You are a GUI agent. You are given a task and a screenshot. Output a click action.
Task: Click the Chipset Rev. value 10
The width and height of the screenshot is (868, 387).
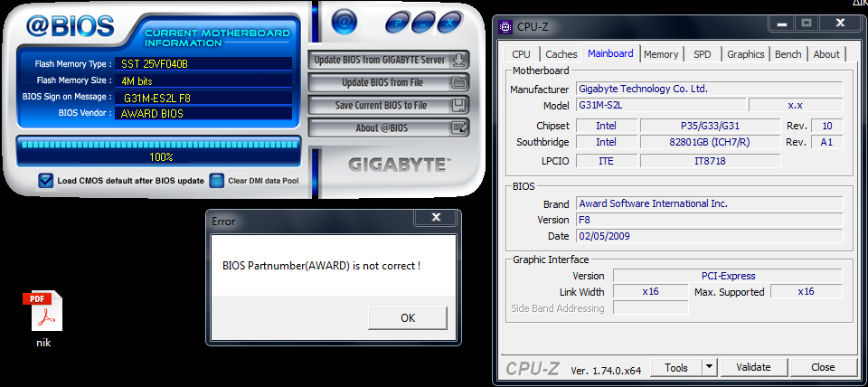[827, 126]
